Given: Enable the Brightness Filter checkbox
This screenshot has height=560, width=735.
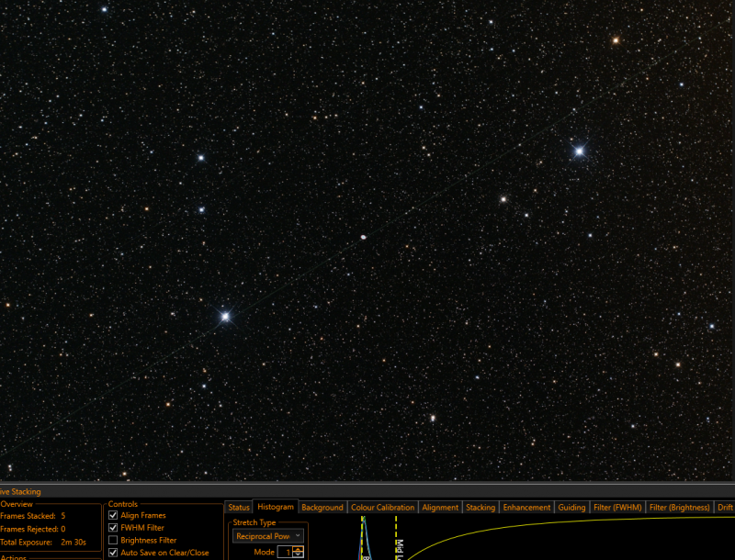Looking at the screenshot, I should point(113,540).
